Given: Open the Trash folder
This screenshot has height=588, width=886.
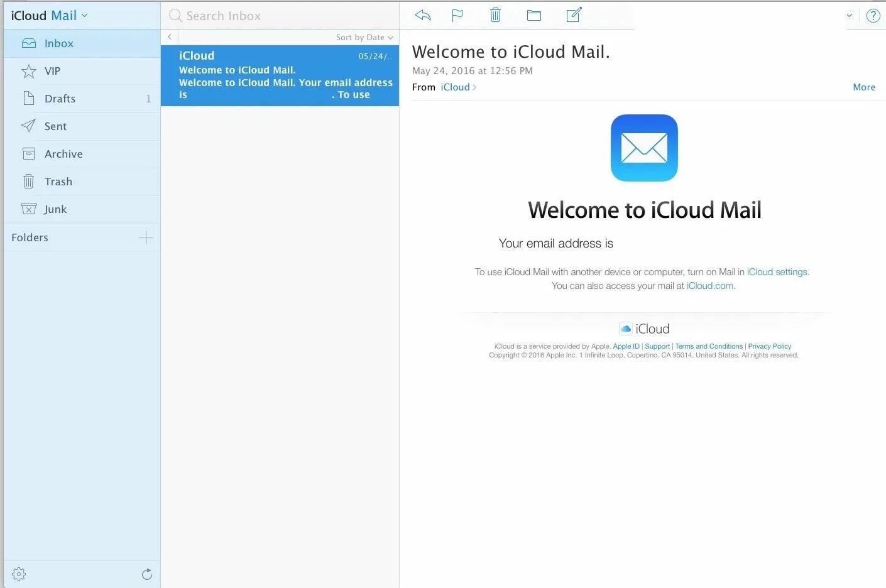Looking at the screenshot, I should [x=82, y=182].
